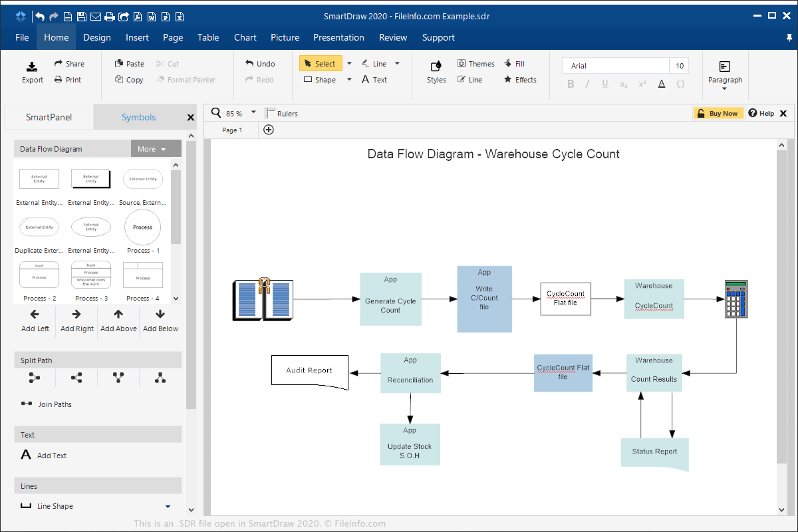Click the export to Excel icon

[180, 16]
